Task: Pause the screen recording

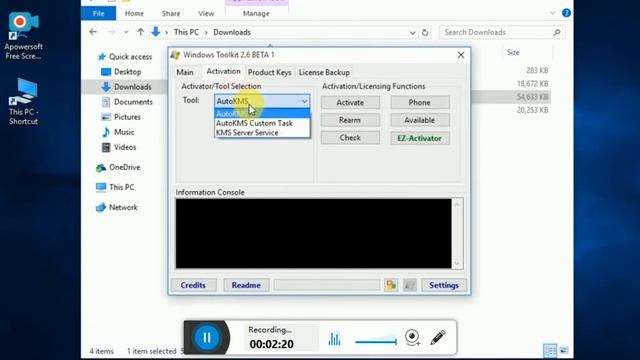Action: pos(207,338)
